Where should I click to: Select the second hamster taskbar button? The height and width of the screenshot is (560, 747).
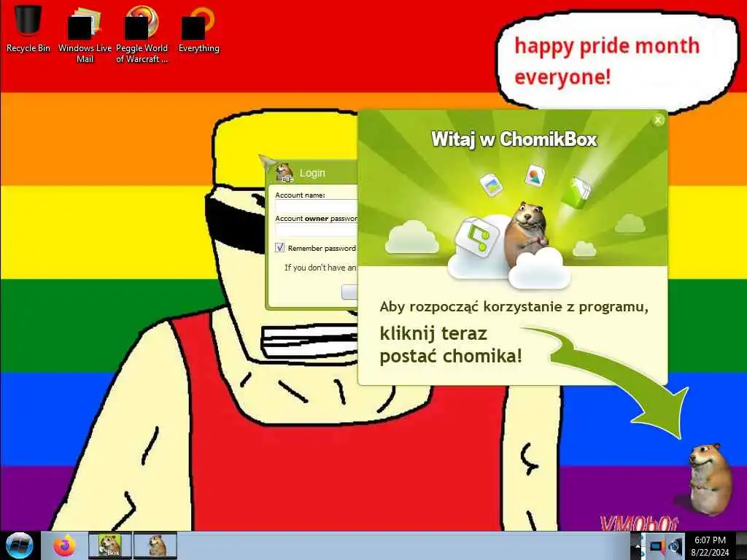(155, 545)
